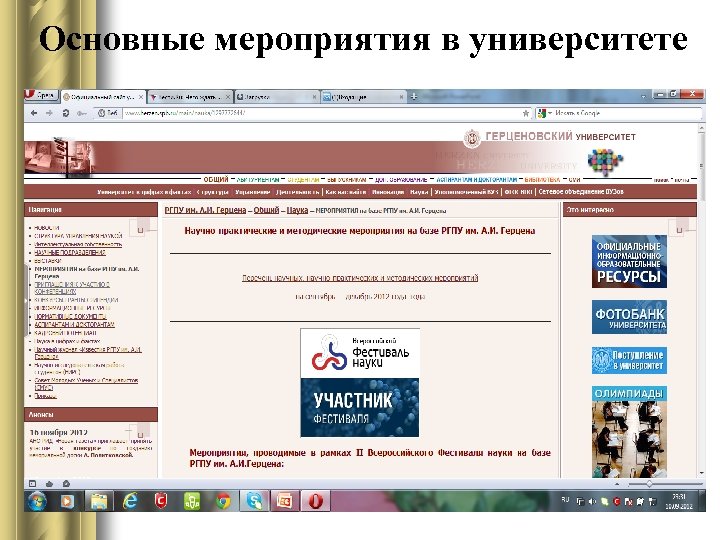The image size is (720, 540).
Task: Launch Internet Explorer from taskbar
Action: click(x=130, y=501)
